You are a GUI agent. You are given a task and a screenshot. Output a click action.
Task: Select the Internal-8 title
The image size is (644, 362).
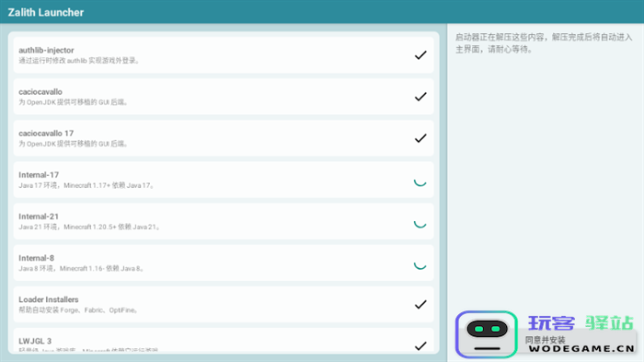coord(36,258)
